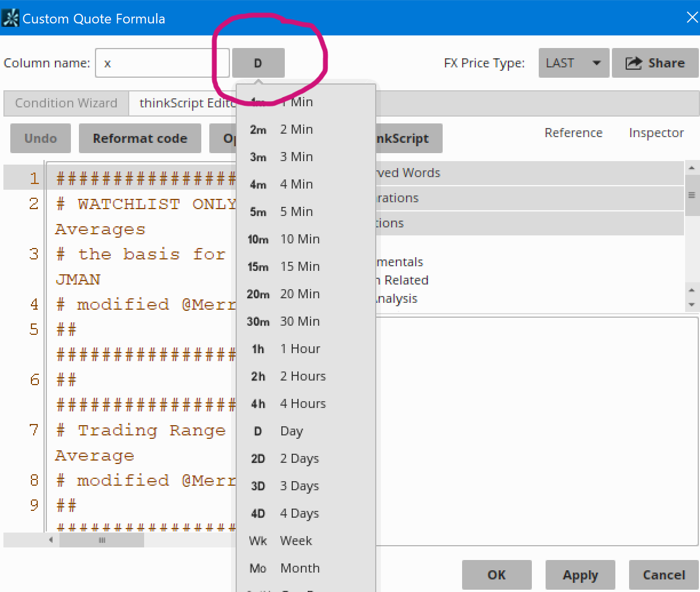
Task: Click code line 7 Trading Range comment
Action: pos(141,430)
